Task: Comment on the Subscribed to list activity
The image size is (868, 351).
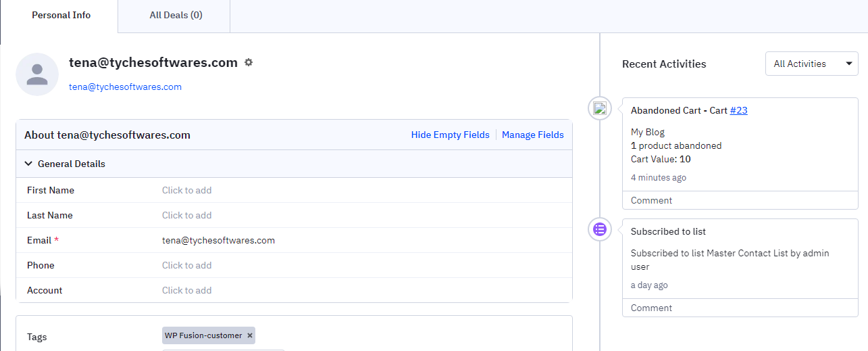Action: pos(651,308)
